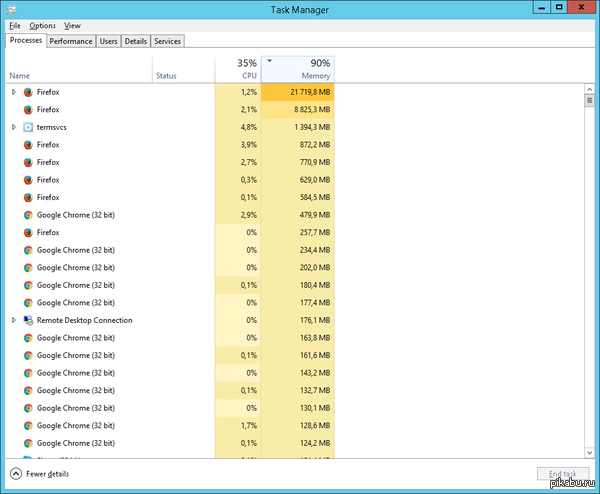Sort processes by CPU column
This screenshot has height=494, width=600.
238,69
